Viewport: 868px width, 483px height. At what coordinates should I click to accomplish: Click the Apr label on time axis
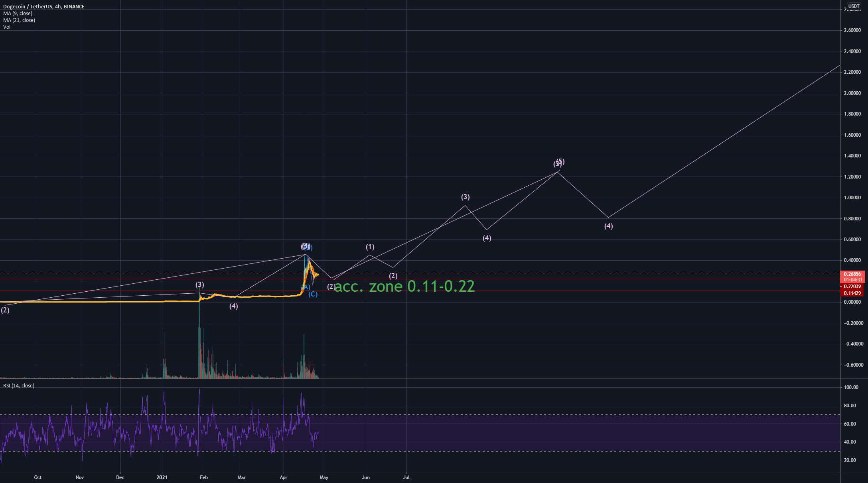click(x=284, y=477)
